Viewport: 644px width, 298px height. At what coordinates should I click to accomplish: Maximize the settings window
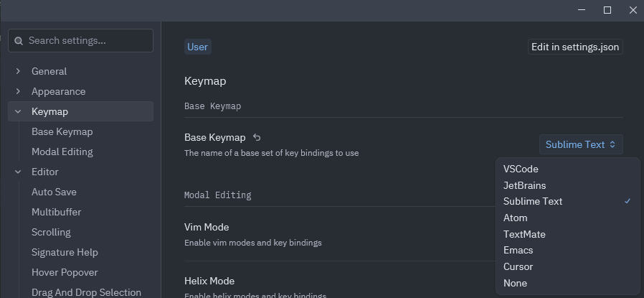tap(607, 10)
